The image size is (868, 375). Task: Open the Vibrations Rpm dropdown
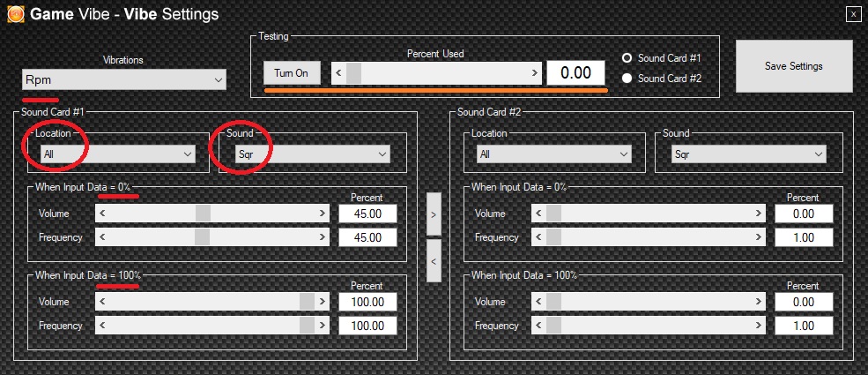pos(124,79)
